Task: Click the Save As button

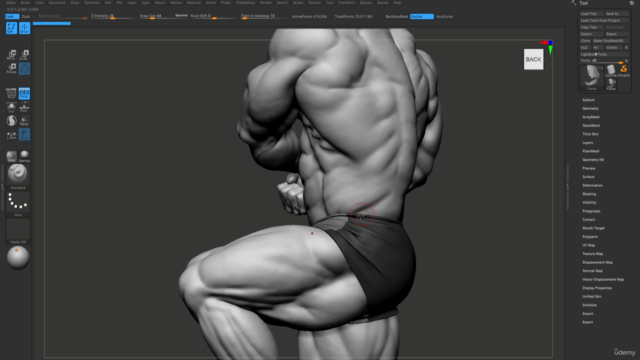Action: click(x=617, y=13)
